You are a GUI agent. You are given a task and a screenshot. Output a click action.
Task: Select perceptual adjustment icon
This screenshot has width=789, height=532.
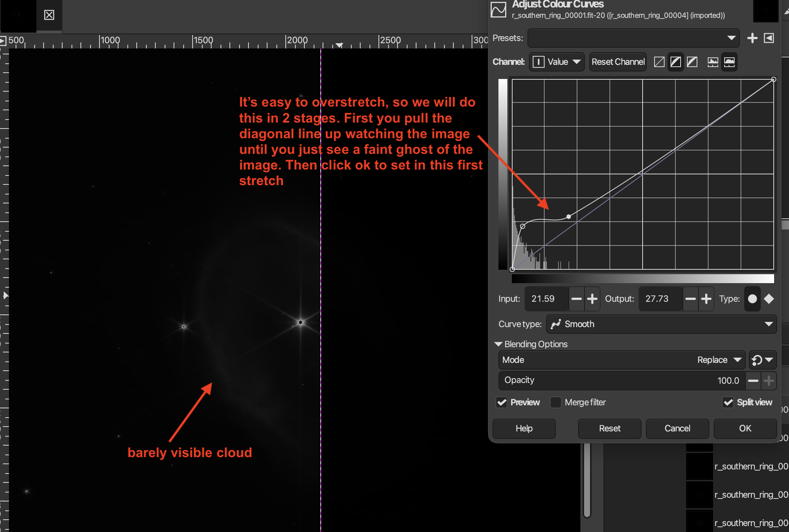coord(692,62)
